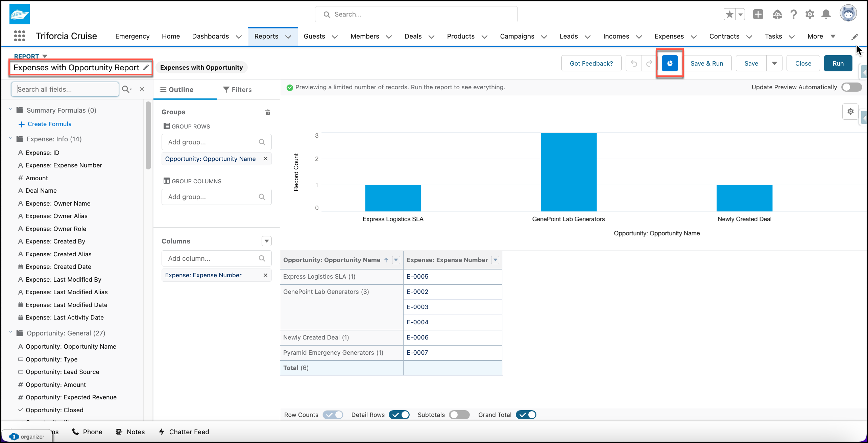
Task: Click the Save & Run button
Action: tap(707, 63)
